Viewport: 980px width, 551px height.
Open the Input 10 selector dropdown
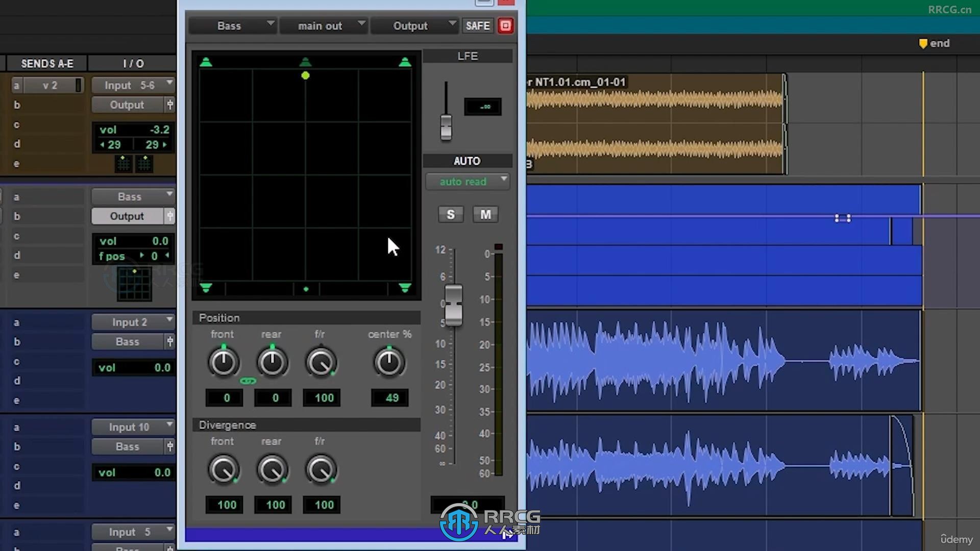click(133, 427)
